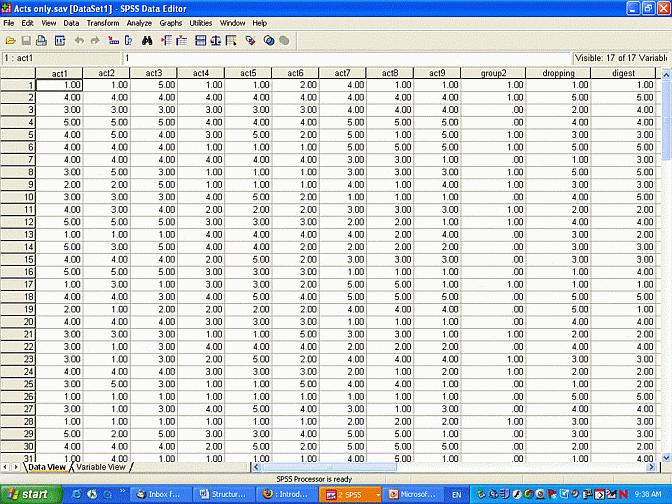The height and width of the screenshot is (504, 672).
Task: Open the Utilities menu
Action: [201, 23]
